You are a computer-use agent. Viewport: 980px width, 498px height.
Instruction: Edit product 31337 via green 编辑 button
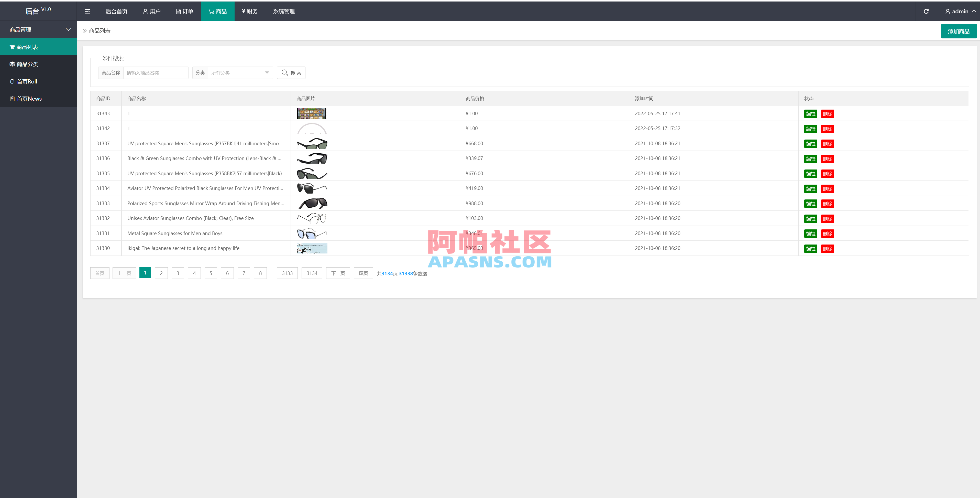point(810,144)
